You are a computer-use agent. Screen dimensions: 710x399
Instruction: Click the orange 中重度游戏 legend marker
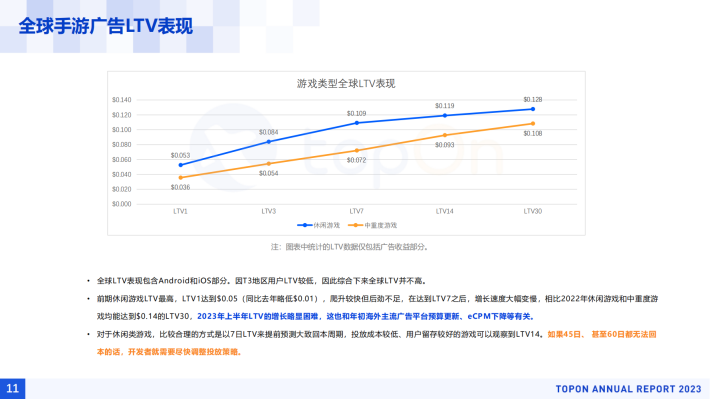[x=355, y=225]
